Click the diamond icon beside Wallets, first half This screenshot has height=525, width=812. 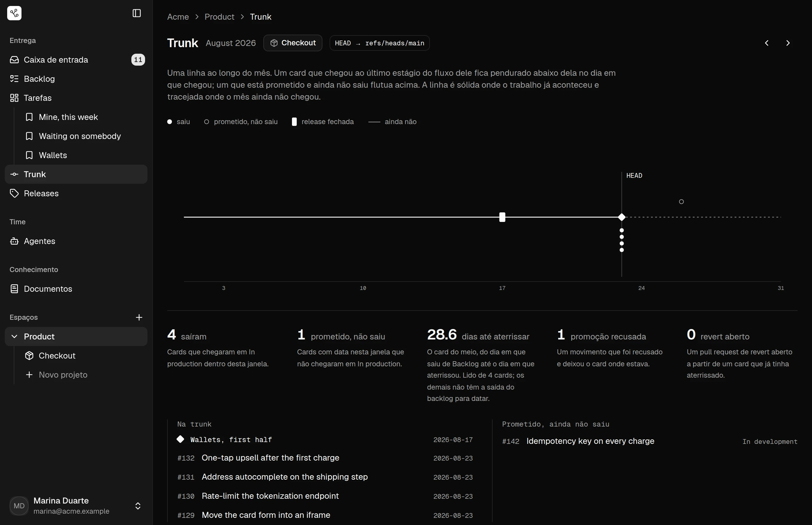coord(181,439)
